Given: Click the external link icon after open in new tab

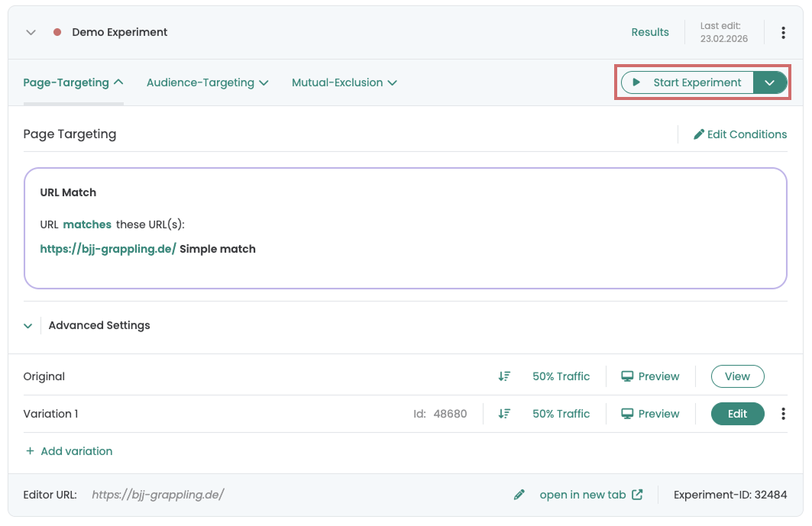Looking at the screenshot, I should (x=638, y=495).
